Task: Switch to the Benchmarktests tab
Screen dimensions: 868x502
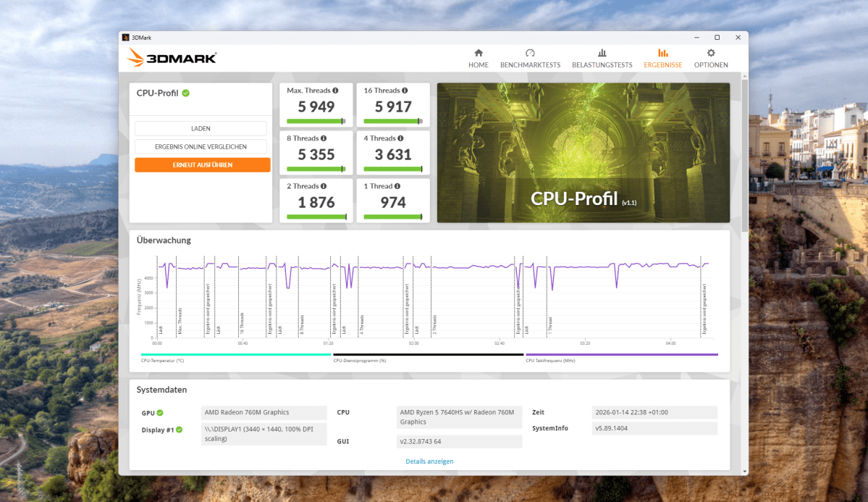Action: click(x=530, y=58)
